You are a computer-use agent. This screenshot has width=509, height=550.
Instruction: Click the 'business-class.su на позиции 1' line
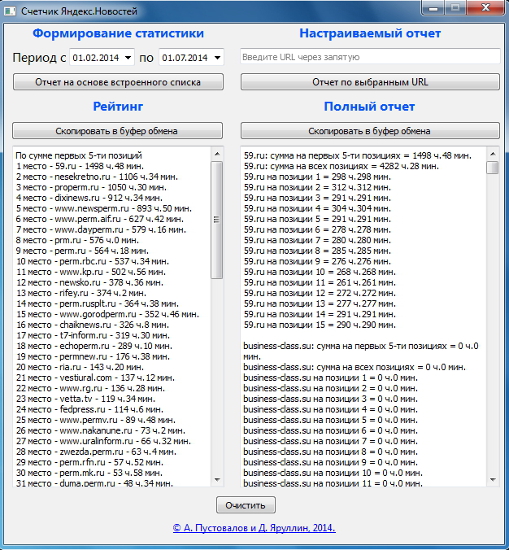click(x=330, y=377)
